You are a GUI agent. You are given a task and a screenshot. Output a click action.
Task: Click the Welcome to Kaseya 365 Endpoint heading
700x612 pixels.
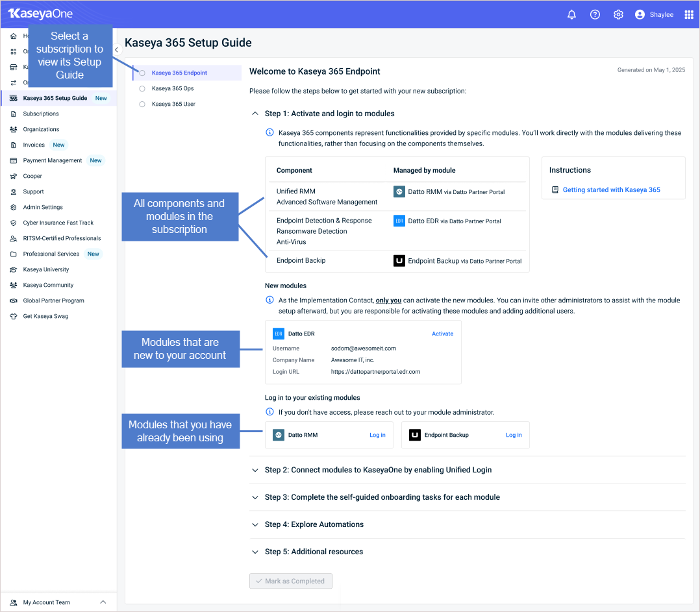point(315,71)
